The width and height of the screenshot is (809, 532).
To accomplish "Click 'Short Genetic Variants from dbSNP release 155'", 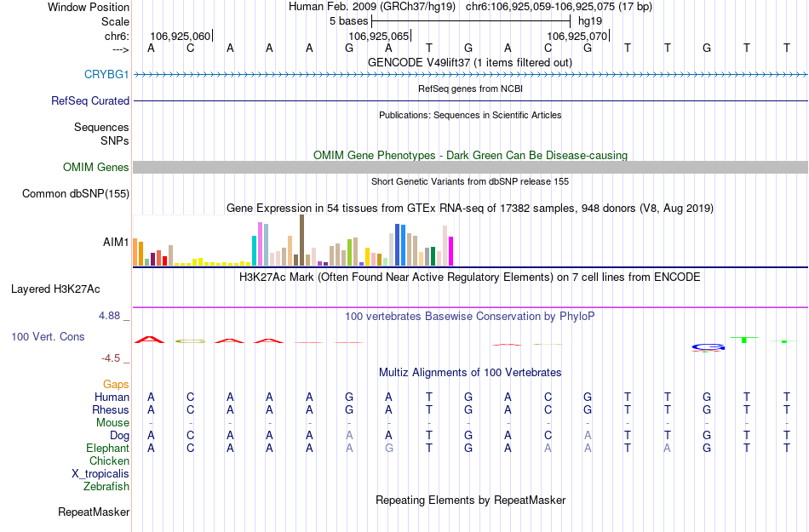I will 470,181.
